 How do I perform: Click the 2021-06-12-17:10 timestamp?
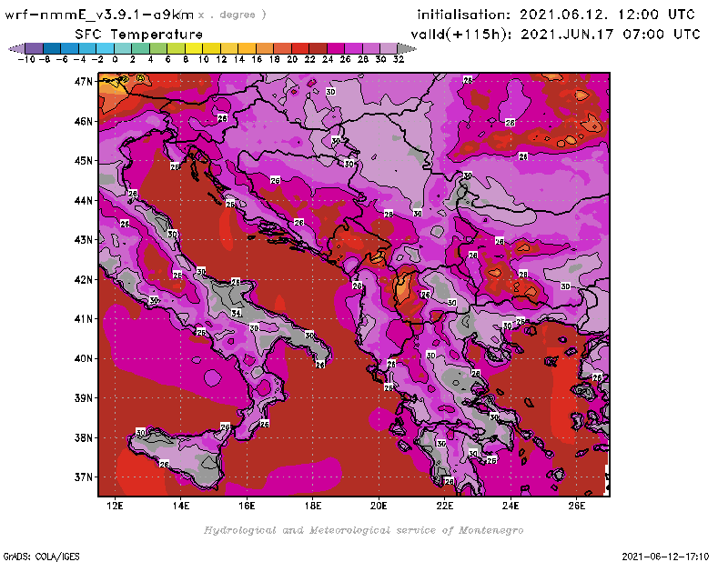(x=665, y=557)
